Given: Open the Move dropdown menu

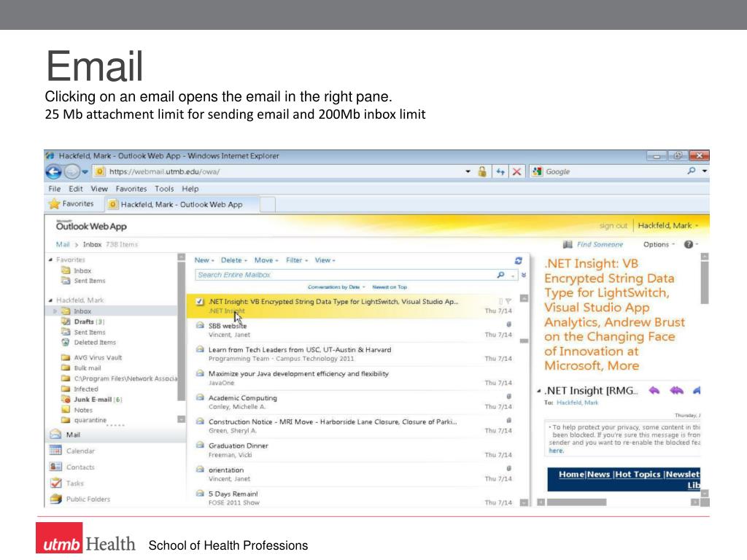Looking at the screenshot, I should (x=266, y=260).
